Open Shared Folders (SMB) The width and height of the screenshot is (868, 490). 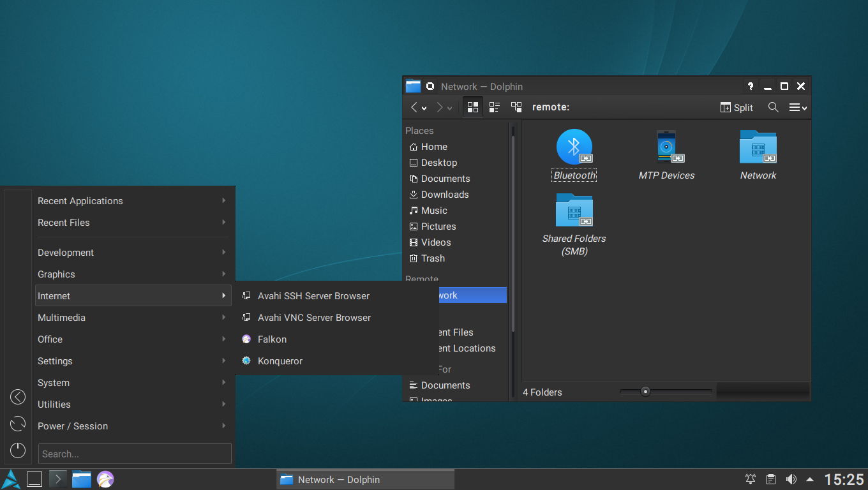[574, 211]
